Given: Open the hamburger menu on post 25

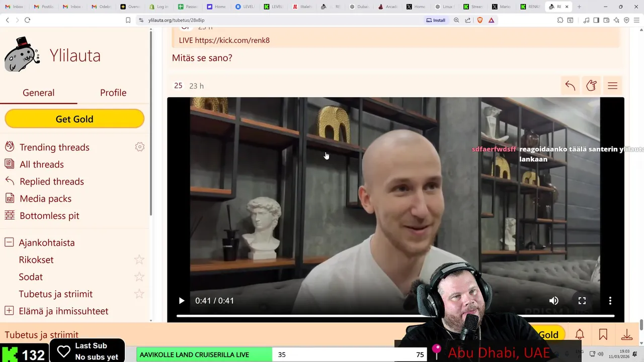Looking at the screenshot, I should (x=612, y=85).
